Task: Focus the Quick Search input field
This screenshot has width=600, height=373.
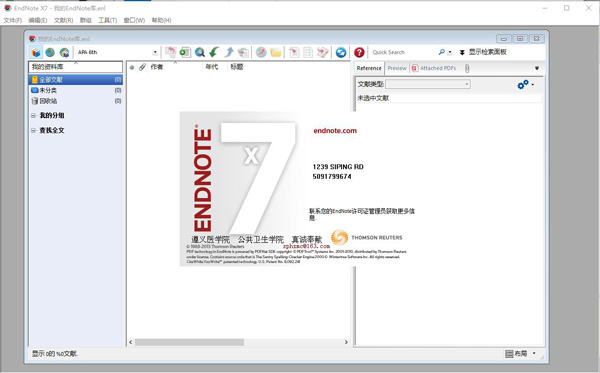Action: pyautogui.click(x=403, y=52)
